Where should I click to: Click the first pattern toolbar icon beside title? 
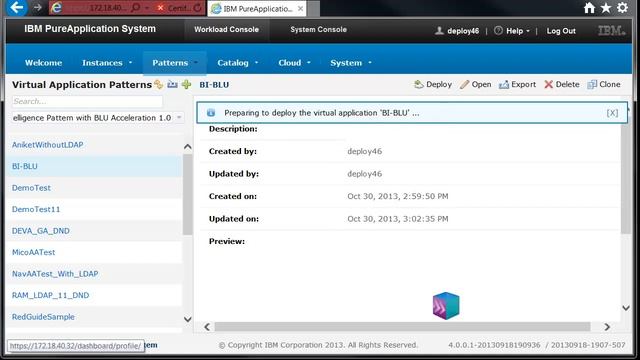pos(158,84)
